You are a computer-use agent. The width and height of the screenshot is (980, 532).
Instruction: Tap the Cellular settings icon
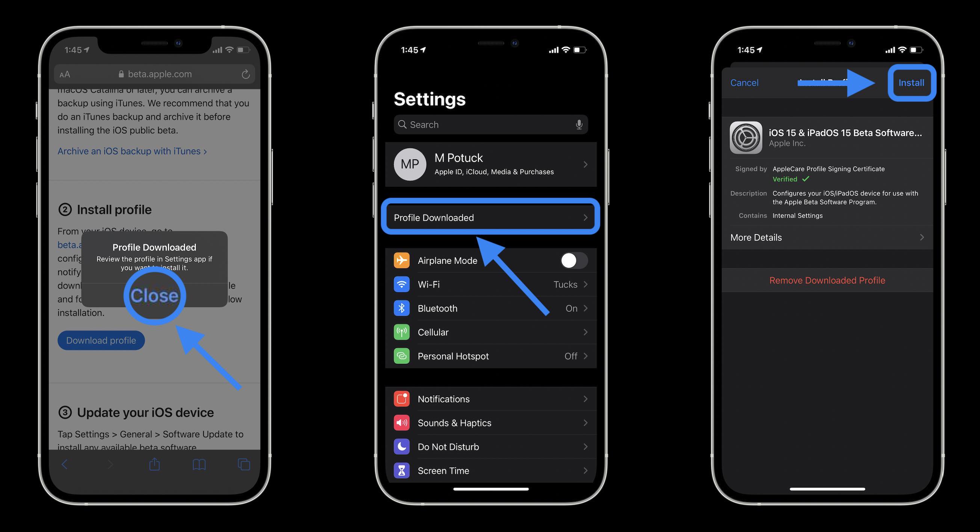click(402, 331)
